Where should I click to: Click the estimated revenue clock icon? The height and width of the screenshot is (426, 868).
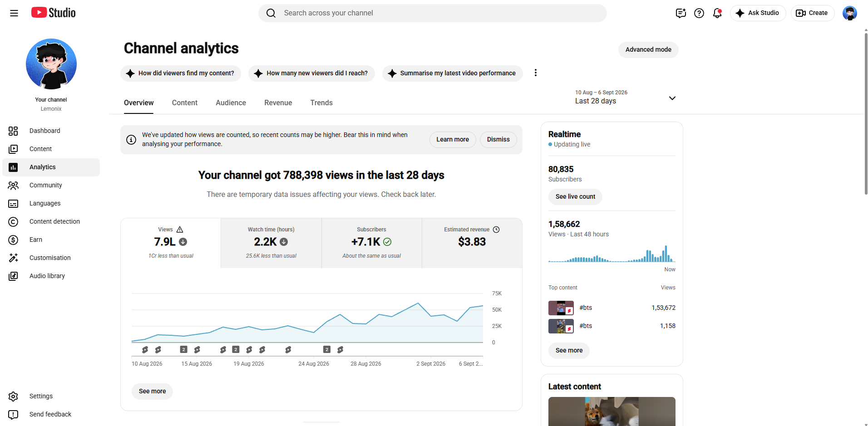coord(496,230)
